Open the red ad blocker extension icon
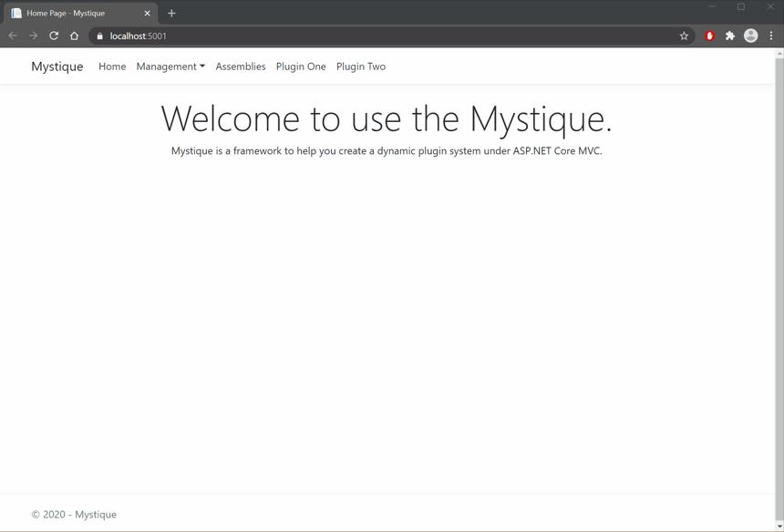The height and width of the screenshot is (532, 784). point(709,36)
